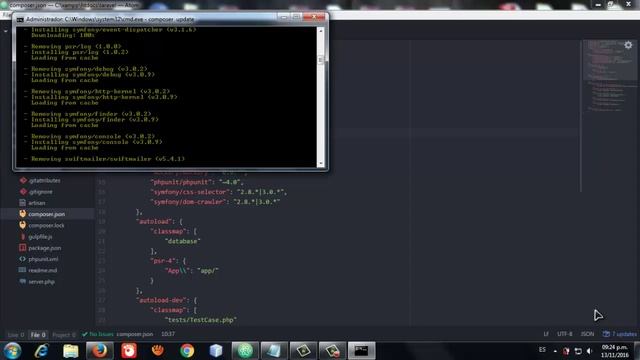Switch to Atom editor in taskbar
640x360 pixels.
tap(245, 351)
